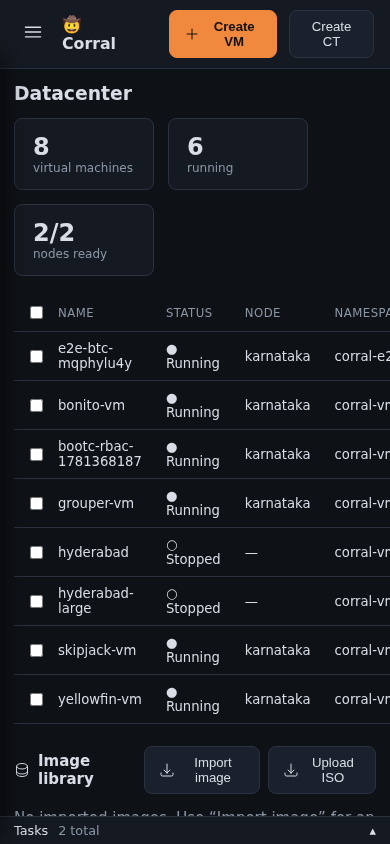
Task: Open the bonito-vm entry
Action: click(x=91, y=405)
